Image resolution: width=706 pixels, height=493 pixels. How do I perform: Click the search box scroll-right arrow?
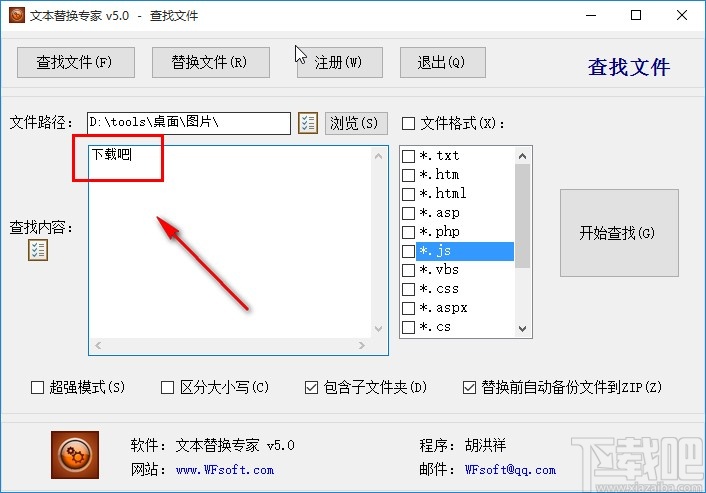pos(362,345)
